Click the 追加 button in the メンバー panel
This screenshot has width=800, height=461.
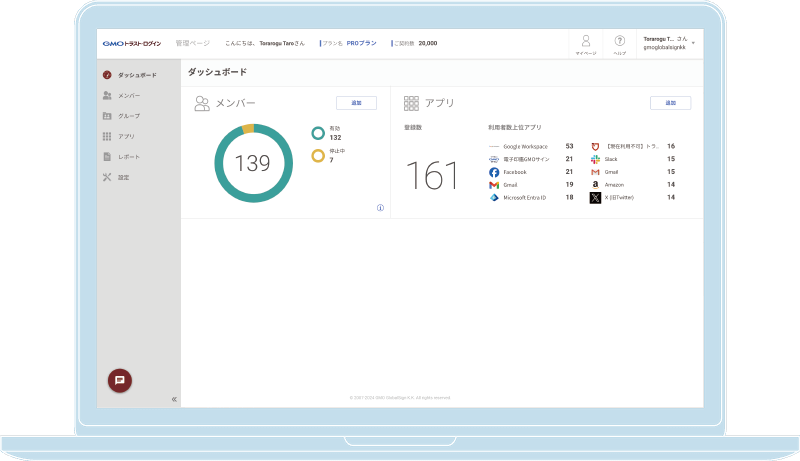click(x=356, y=103)
